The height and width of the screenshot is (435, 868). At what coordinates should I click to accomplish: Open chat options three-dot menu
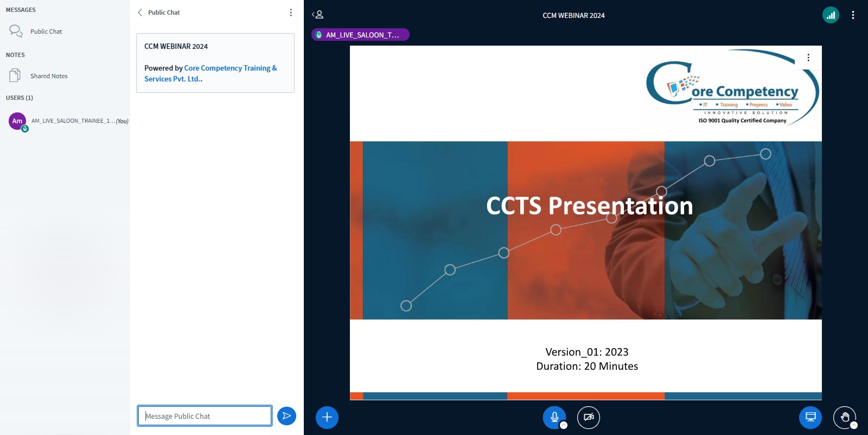coord(291,12)
